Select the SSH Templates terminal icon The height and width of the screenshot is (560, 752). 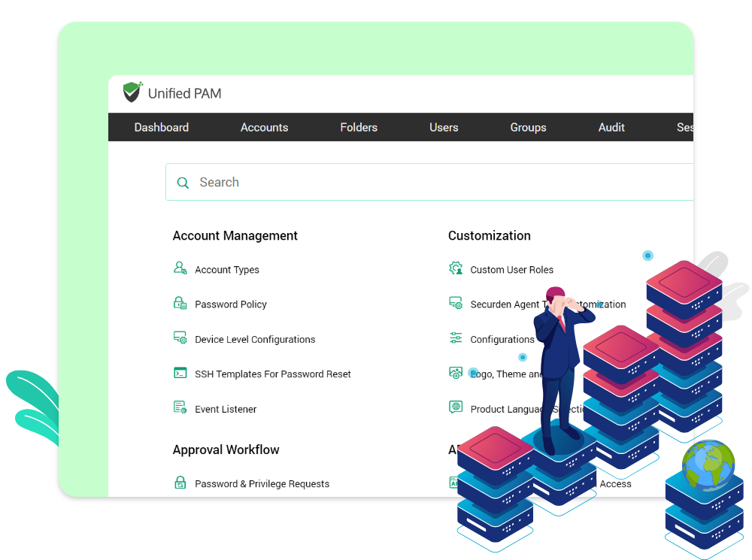coord(180,374)
